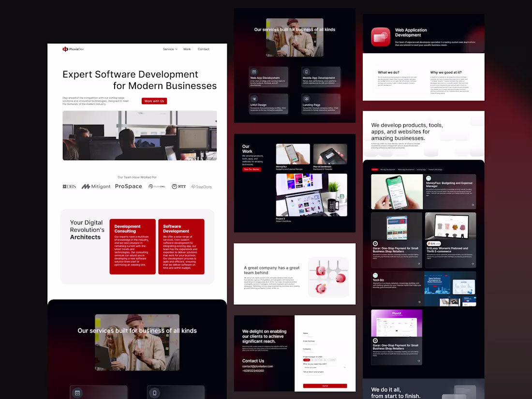
Task: Select the second project budget option
Action: [x=314, y=360]
